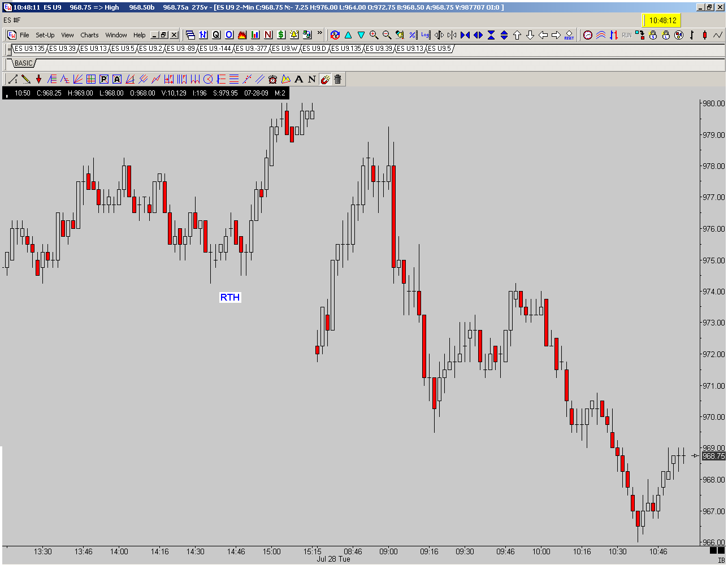Open the flame icon tool
Image resolution: width=728 pixels, height=565 pixels.
pyautogui.click(x=242, y=35)
